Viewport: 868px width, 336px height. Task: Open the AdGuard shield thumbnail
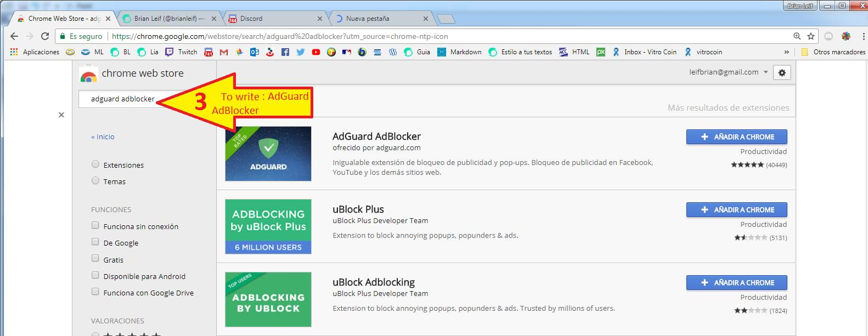tap(268, 153)
